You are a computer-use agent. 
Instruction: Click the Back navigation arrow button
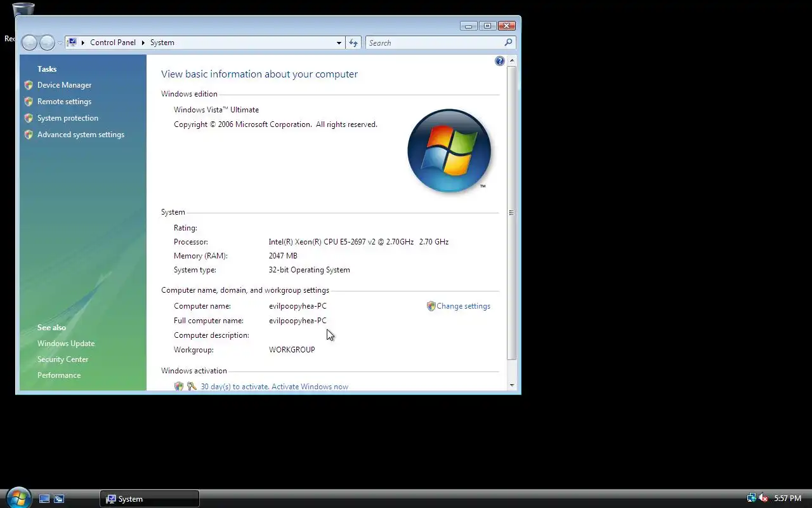pyautogui.click(x=29, y=43)
